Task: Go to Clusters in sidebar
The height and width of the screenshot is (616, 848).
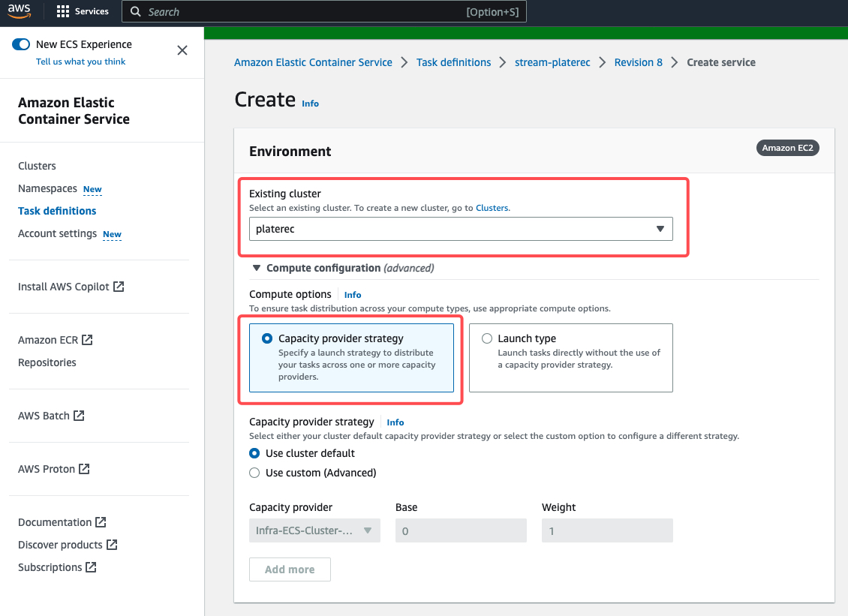Action: (37, 166)
